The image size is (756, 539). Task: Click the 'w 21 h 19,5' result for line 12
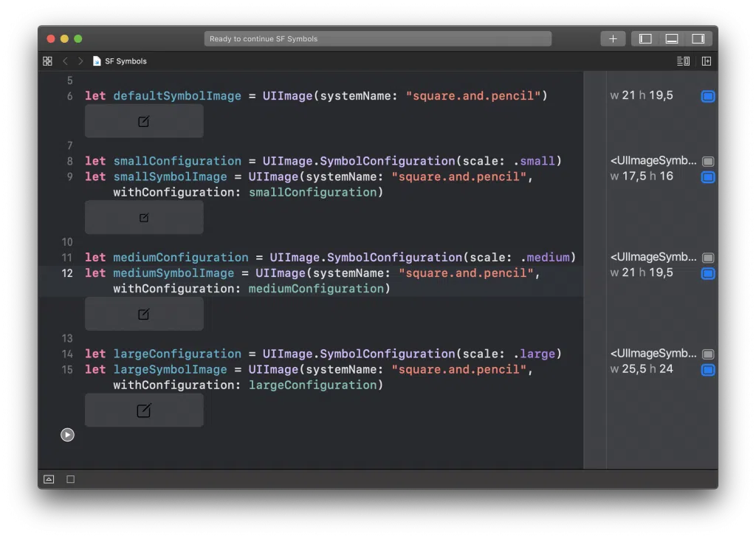(642, 273)
